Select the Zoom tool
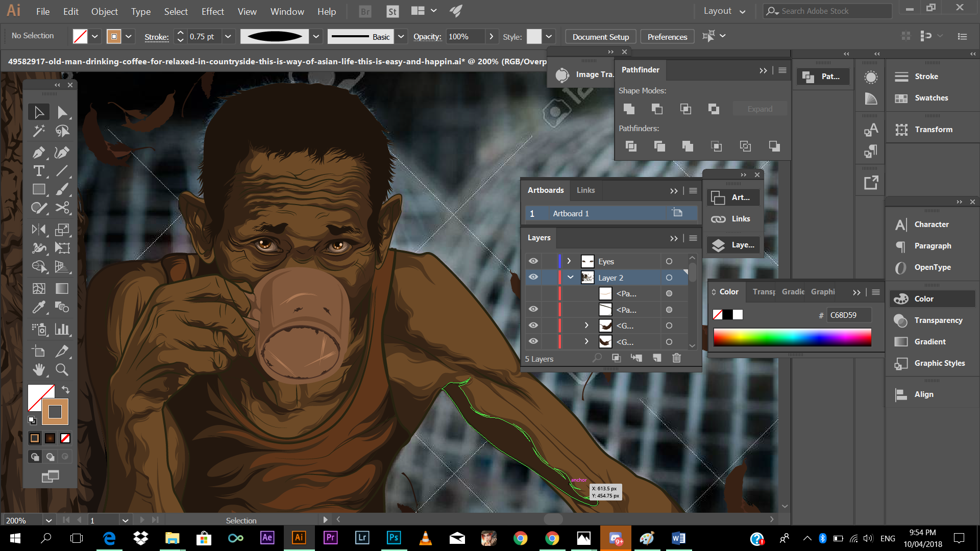 click(62, 369)
